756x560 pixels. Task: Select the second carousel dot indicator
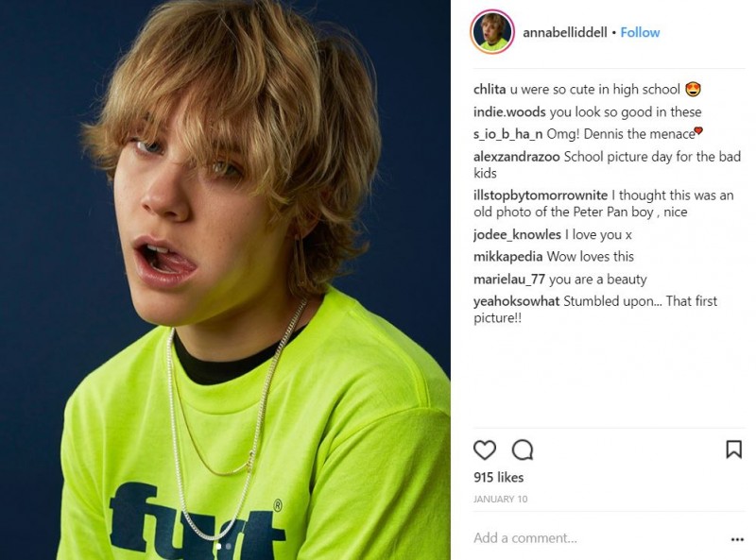(228, 547)
